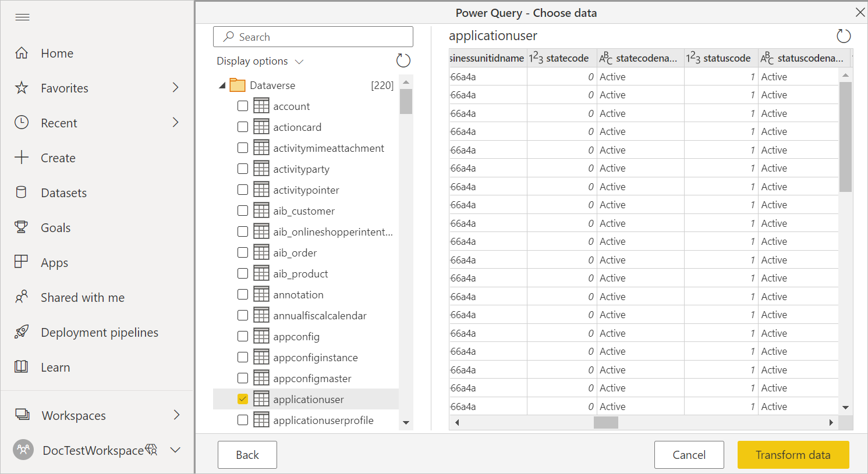Go Back to the previous step

247,454
